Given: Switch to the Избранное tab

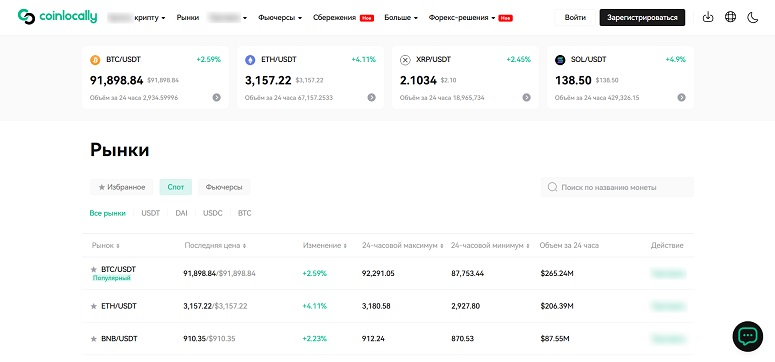Looking at the screenshot, I should tap(122, 187).
